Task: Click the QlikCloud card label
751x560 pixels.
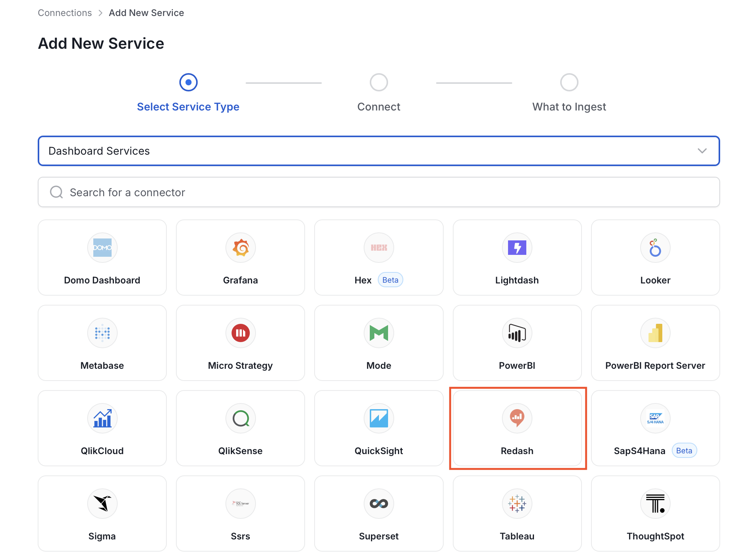Action: 102,451
